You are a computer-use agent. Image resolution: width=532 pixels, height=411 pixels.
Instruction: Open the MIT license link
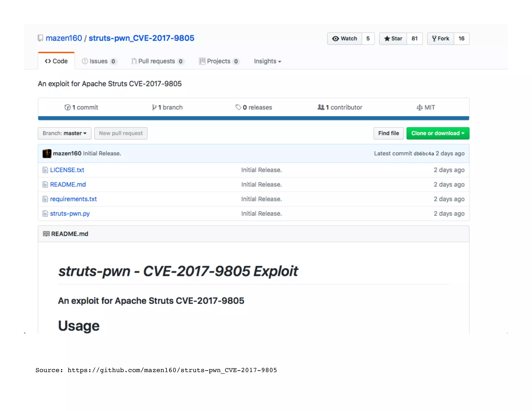point(426,107)
